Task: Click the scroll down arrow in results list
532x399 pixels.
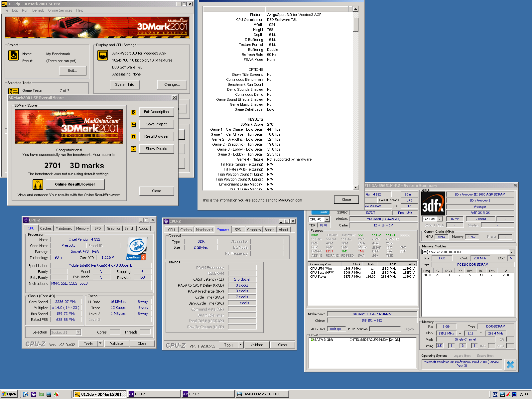Action: click(x=355, y=188)
